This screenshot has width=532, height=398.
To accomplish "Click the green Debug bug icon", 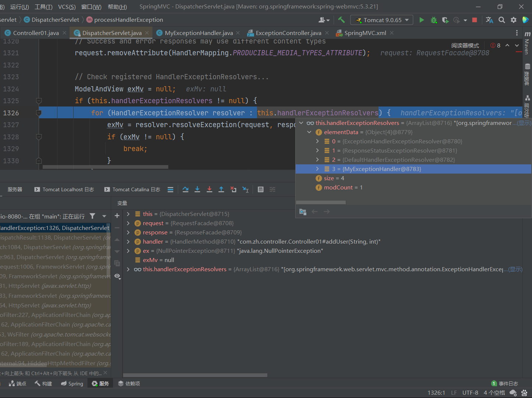I will pyautogui.click(x=434, y=20).
